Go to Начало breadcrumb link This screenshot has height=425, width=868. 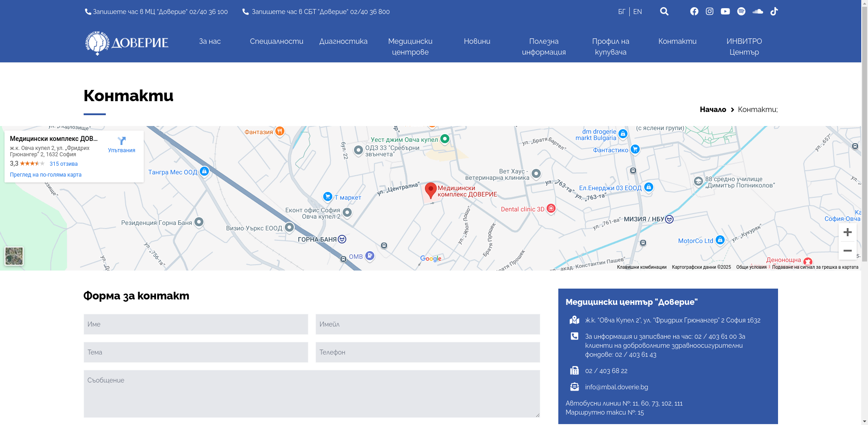[x=712, y=109]
